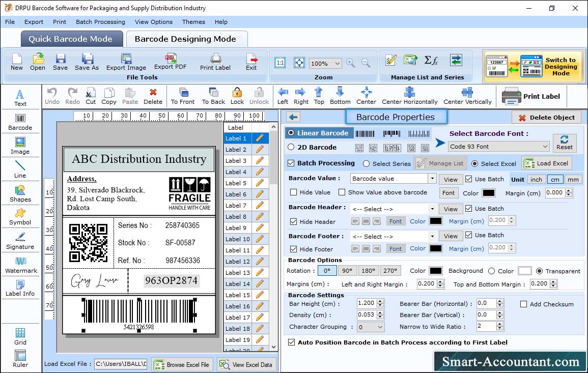
Task: Choose the Image tool
Action: [20, 146]
